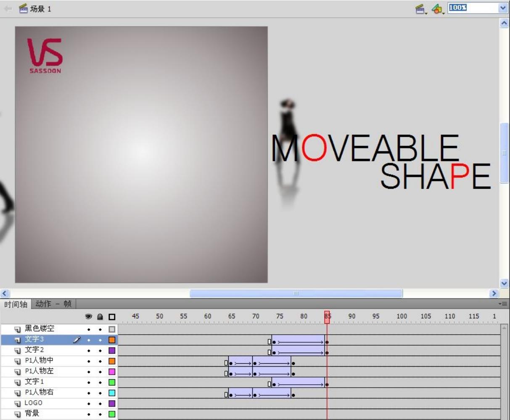This screenshot has height=420, width=510.
Task: Click the 文字1 layer end keyframe
Action: click(327, 384)
